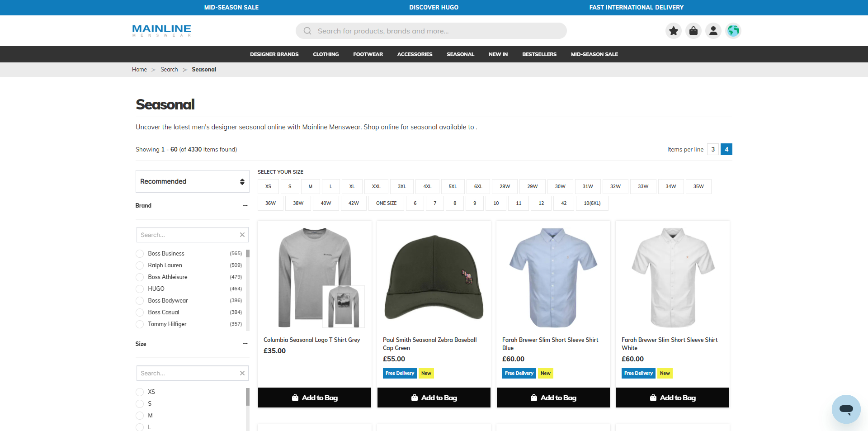Clear the Size search field with X
The width and height of the screenshot is (868, 431).
(x=242, y=373)
